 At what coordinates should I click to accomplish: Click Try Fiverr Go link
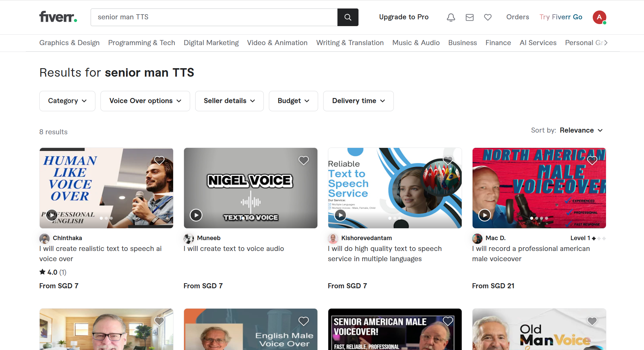pyautogui.click(x=561, y=17)
